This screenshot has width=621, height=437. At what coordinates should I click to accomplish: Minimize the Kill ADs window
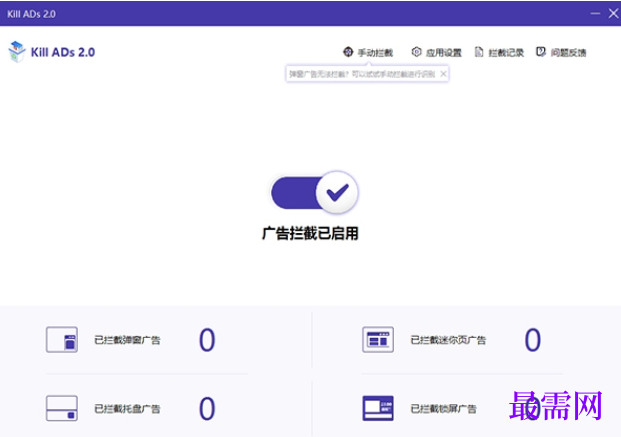point(595,13)
